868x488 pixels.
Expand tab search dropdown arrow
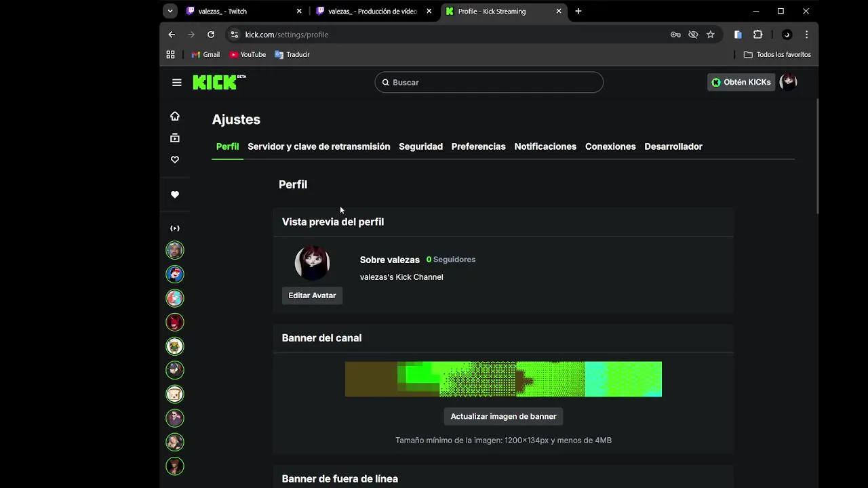(170, 11)
